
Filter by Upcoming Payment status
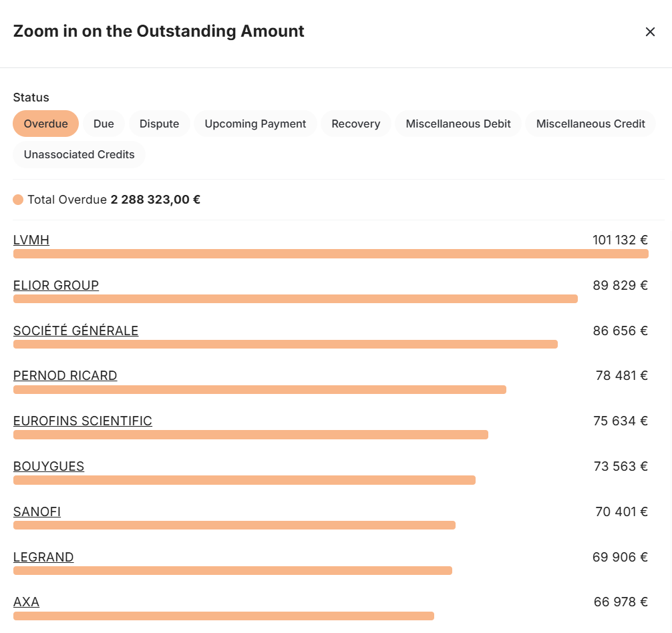tap(255, 124)
